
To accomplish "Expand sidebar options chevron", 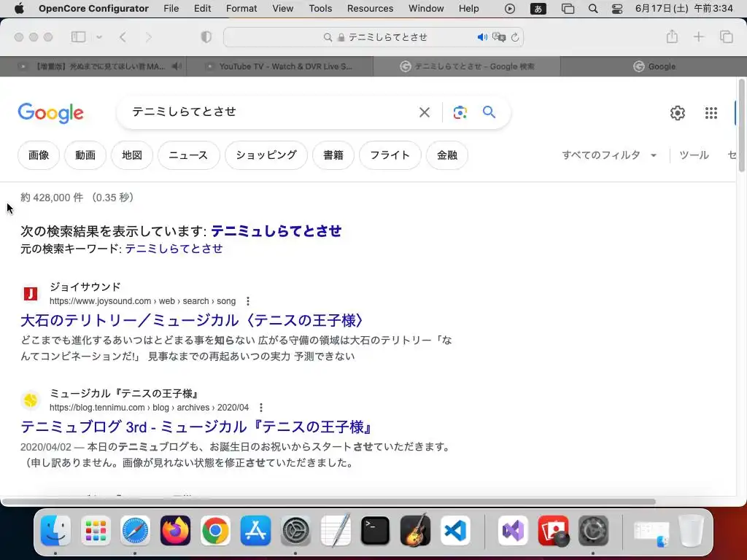I will [99, 36].
